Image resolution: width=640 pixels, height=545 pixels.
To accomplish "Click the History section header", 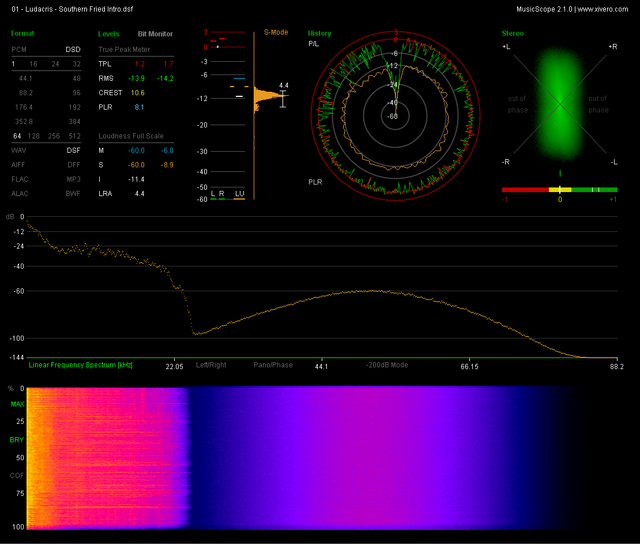I will click(x=320, y=33).
